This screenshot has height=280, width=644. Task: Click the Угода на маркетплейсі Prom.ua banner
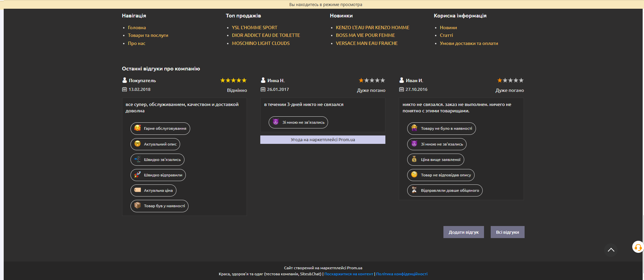[x=323, y=140]
